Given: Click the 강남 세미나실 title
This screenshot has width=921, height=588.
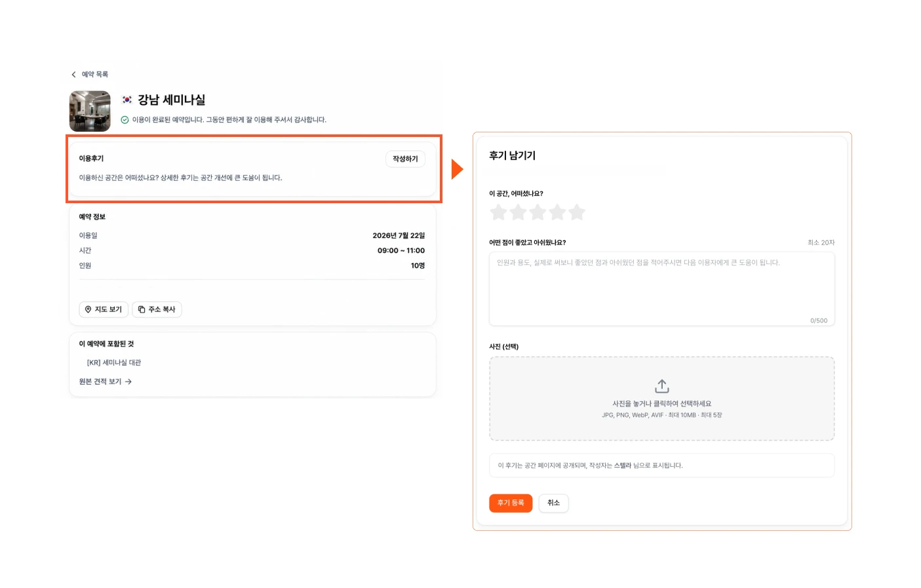Looking at the screenshot, I should click(172, 100).
